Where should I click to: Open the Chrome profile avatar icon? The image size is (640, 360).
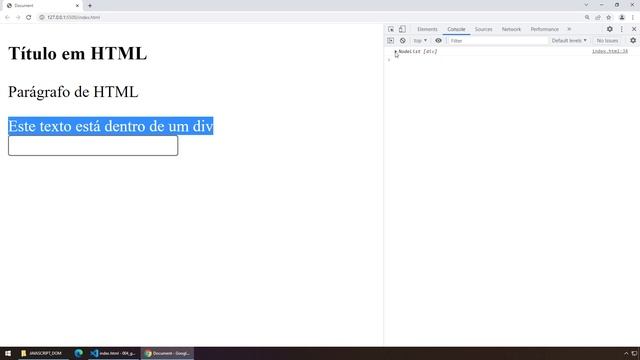coord(622,18)
